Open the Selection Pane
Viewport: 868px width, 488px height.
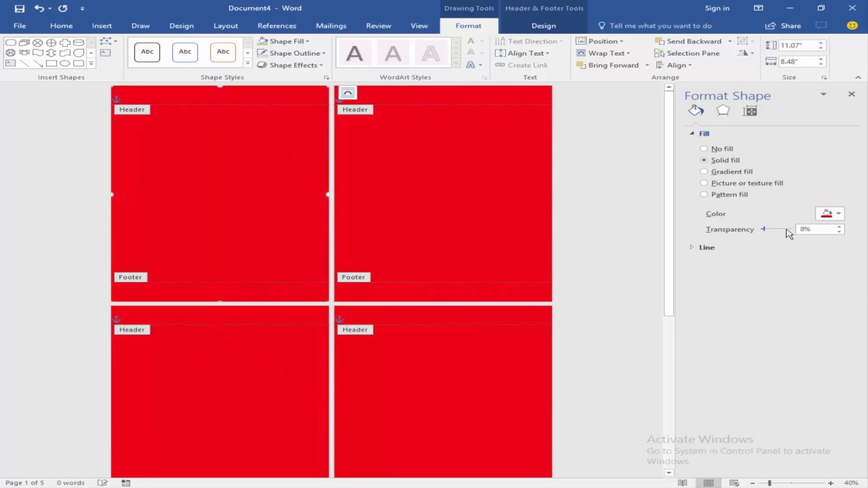click(688, 53)
